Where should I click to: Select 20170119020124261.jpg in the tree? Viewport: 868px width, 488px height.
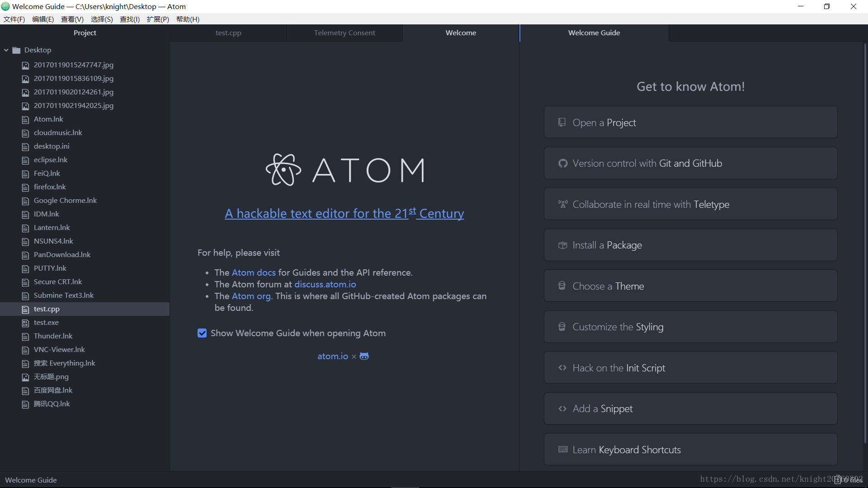[85, 92]
